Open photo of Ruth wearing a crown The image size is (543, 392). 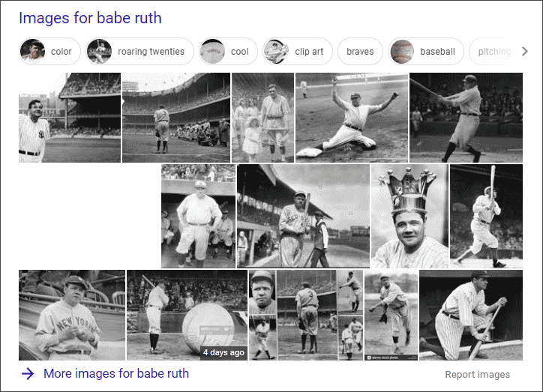[409, 216]
